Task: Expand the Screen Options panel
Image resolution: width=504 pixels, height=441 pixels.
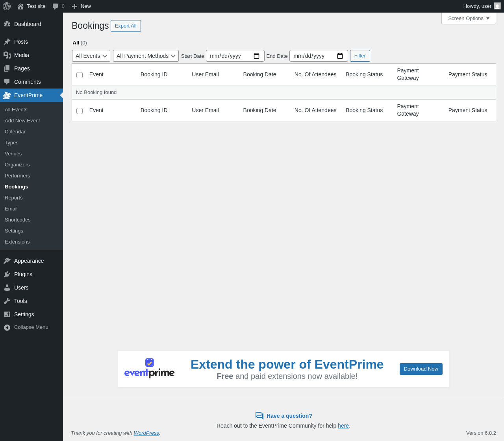Action: (468, 18)
